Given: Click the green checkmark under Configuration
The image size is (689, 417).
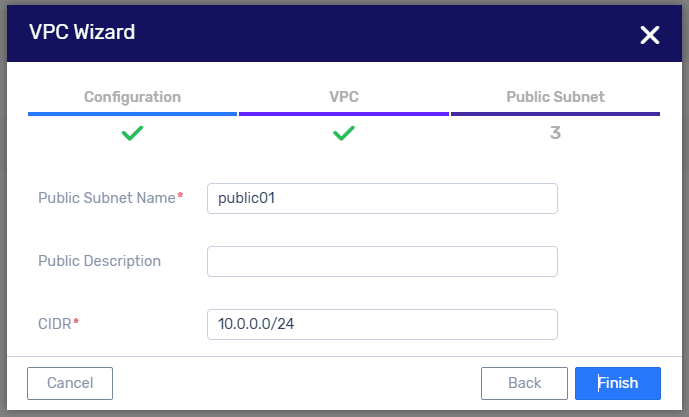Looking at the screenshot, I should click(132, 133).
